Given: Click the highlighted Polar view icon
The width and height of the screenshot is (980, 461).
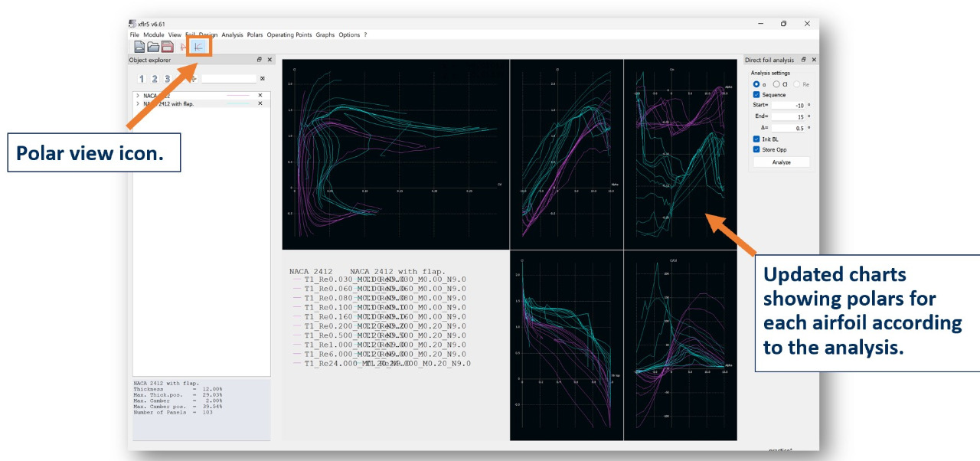Looking at the screenshot, I should [x=198, y=47].
